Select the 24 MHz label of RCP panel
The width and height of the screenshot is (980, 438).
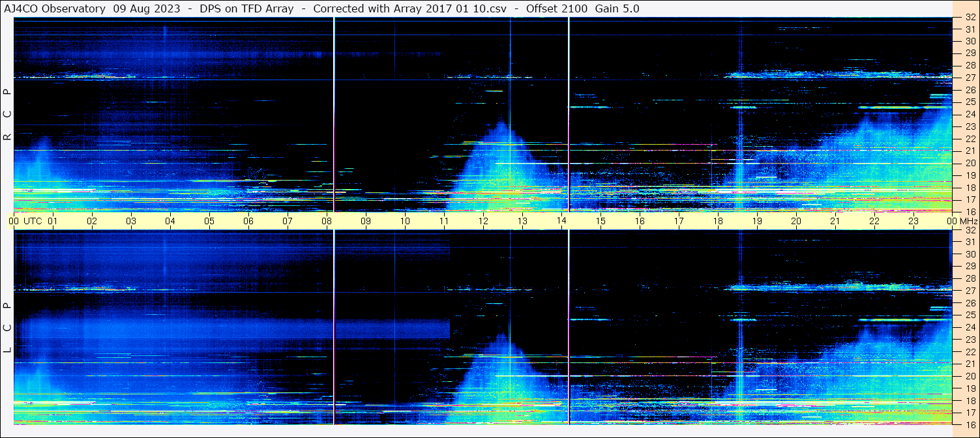point(970,115)
